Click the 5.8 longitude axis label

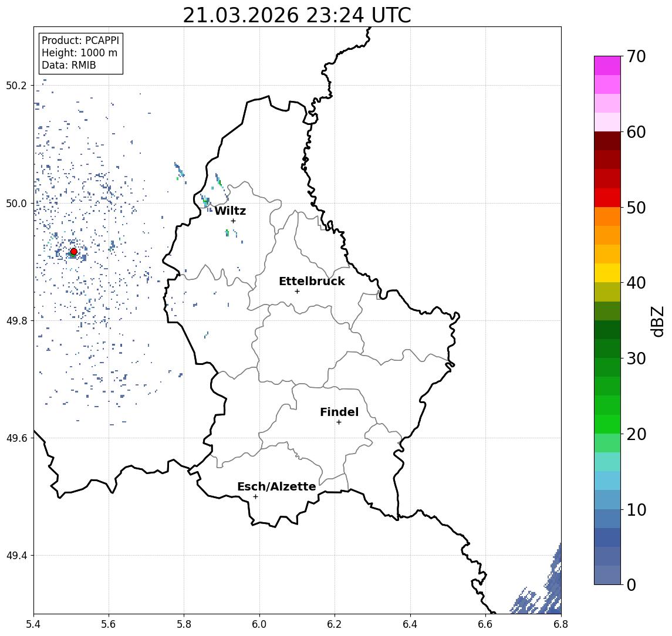pyautogui.click(x=184, y=624)
